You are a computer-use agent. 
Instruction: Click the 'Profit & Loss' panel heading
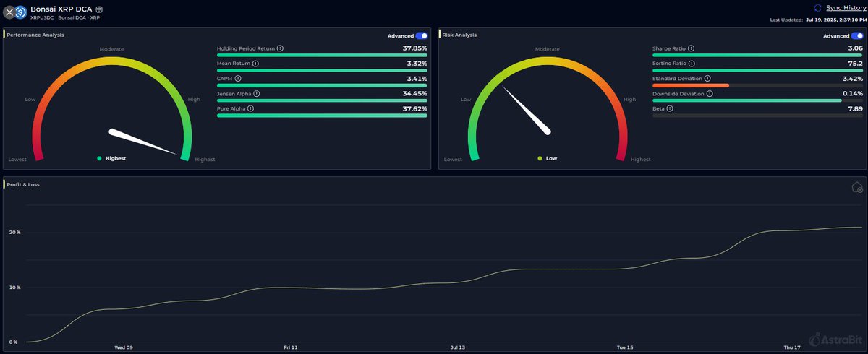23,184
